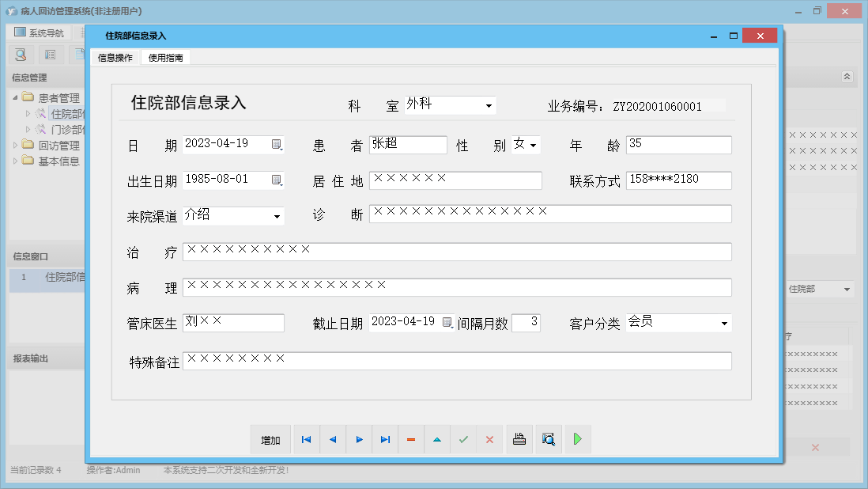Navigate to the first record

(306, 439)
